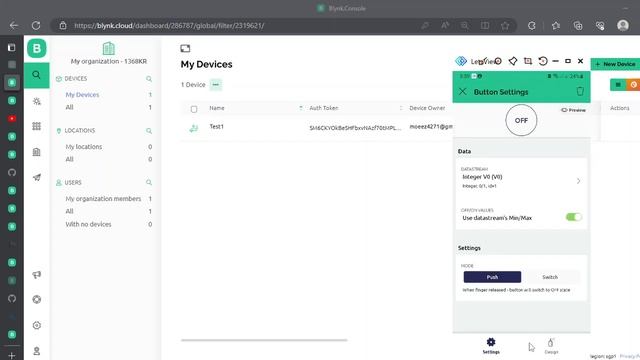Select Push mode
Screen dimensions: 640x360
(492, 277)
